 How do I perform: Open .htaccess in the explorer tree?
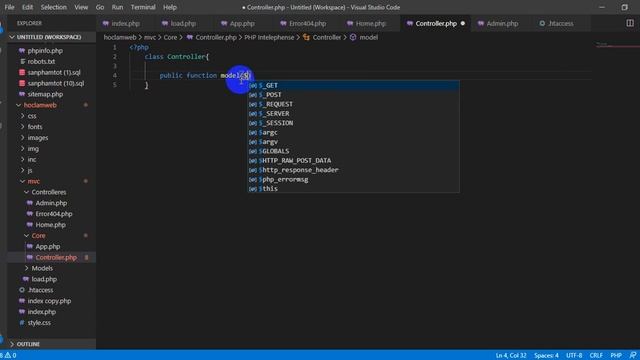click(x=40, y=290)
